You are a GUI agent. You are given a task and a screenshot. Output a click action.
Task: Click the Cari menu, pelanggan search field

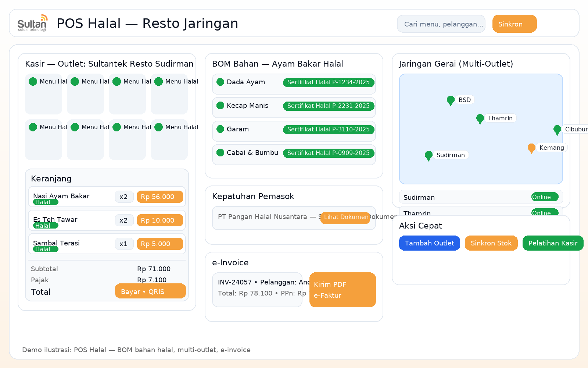coord(441,24)
